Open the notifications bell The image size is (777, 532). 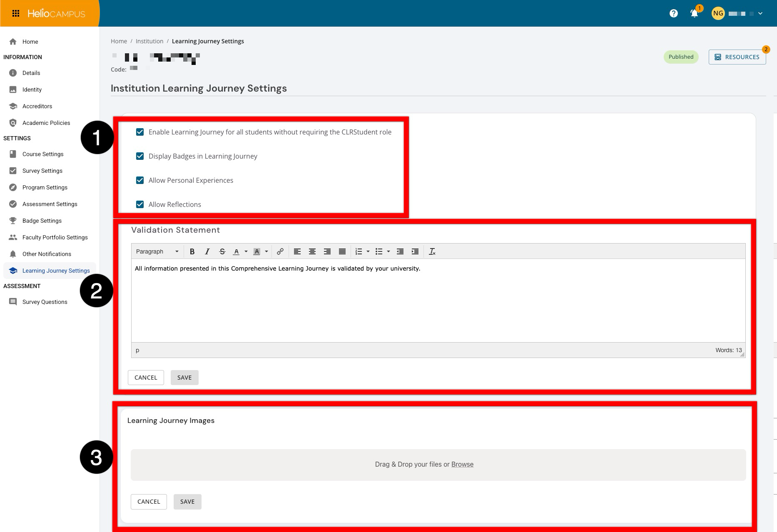pos(694,13)
